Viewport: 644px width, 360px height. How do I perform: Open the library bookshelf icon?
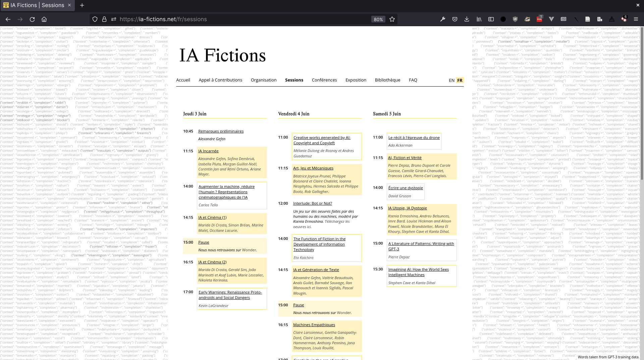click(479, 19)
